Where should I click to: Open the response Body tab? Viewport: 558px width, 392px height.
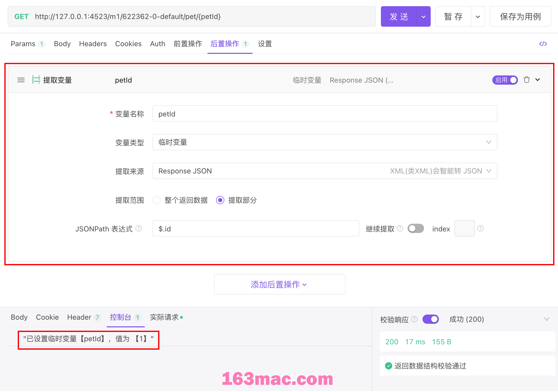click(19, 317)
